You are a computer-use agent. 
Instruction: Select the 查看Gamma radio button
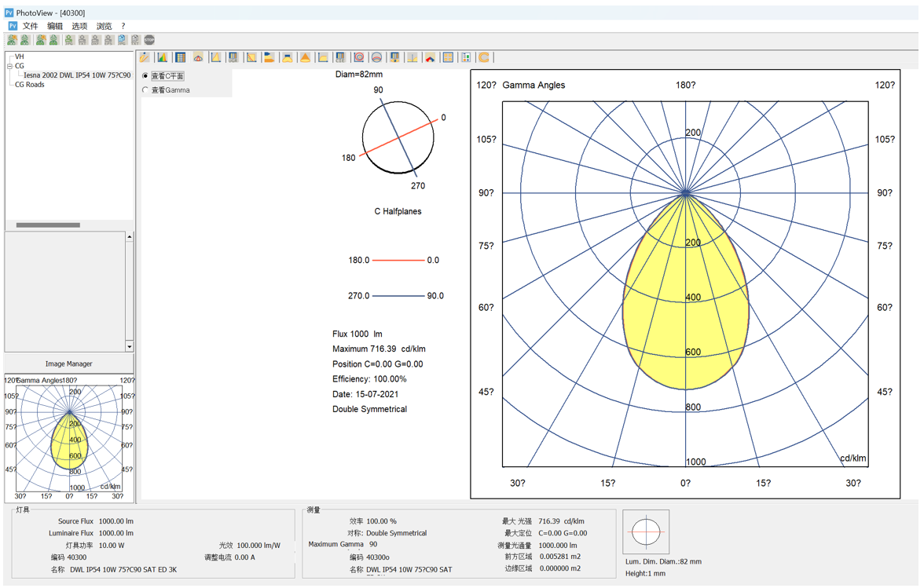pyautogui.click(x=145, y=90)
